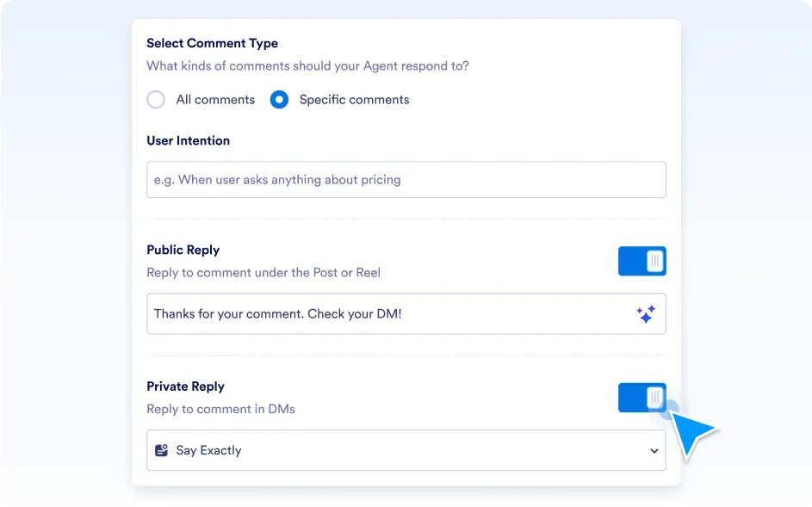This screenshot has width=812, height=507.
Task: Select the All comments radio button
Action: coord(156,100)
